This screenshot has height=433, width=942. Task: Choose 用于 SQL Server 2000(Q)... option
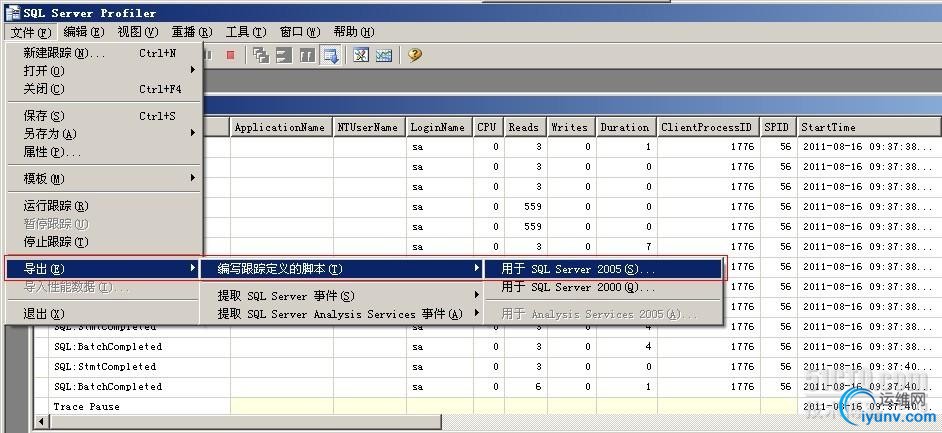(603, 287)
